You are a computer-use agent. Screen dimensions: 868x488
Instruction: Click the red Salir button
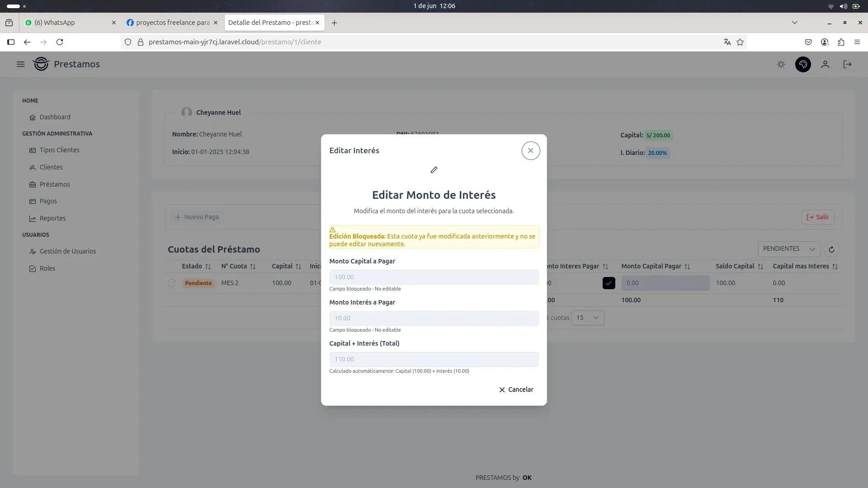[817, 217]
